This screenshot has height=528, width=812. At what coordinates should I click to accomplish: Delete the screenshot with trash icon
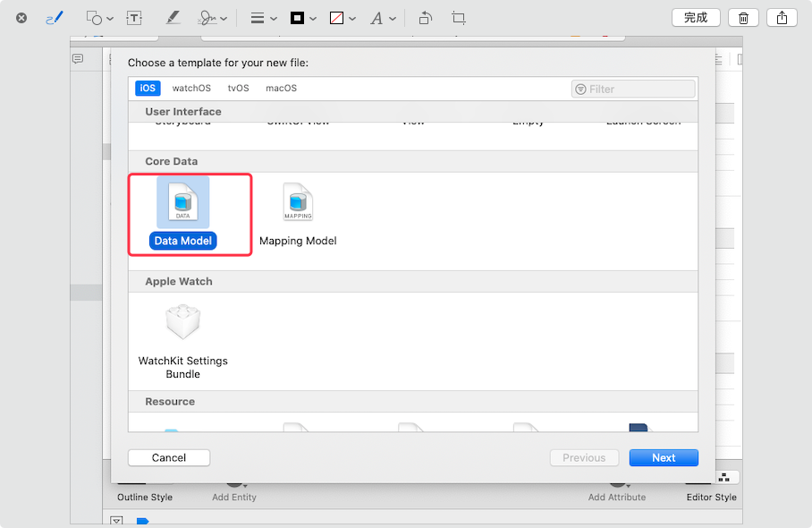pos(743,18)
